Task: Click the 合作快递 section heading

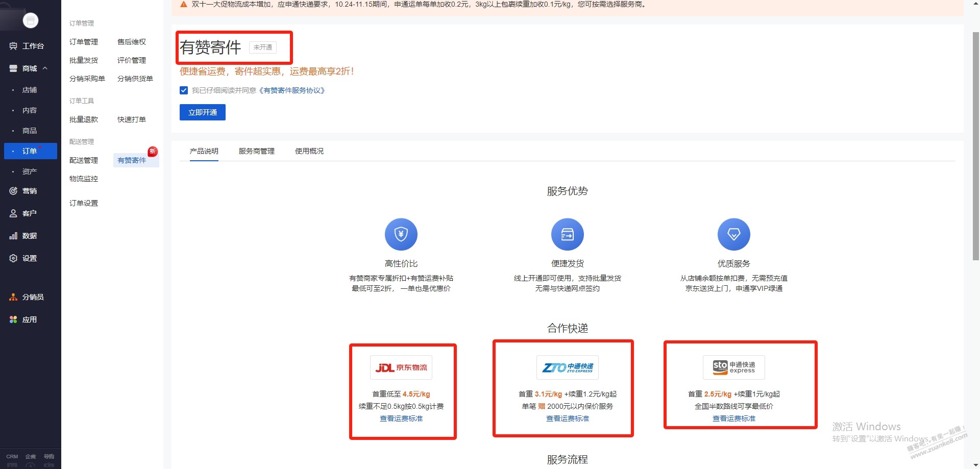Action: pyautogui.click(x=568, y=328)
